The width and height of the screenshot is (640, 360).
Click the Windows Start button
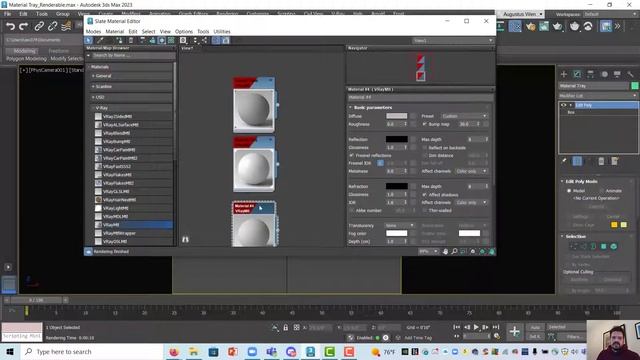click(x=10, y=352)
